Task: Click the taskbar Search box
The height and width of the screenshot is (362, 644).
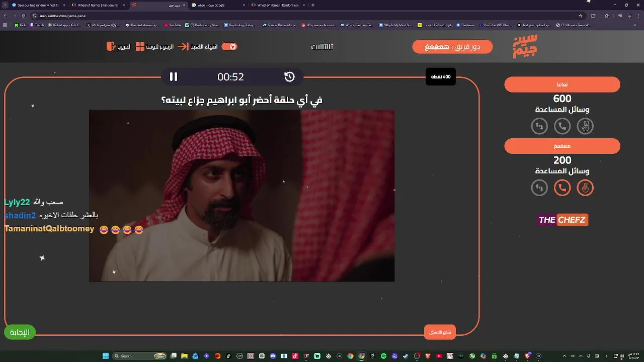Action: [140, 356]
